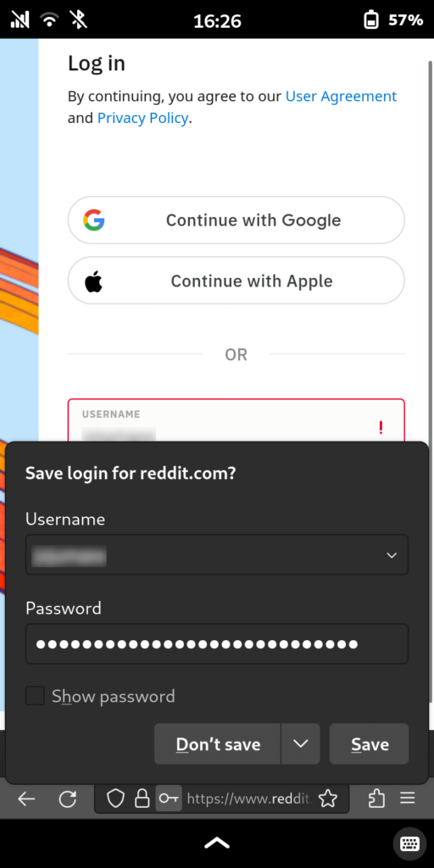Continue with Google sign-in

[x=236, y=220]
